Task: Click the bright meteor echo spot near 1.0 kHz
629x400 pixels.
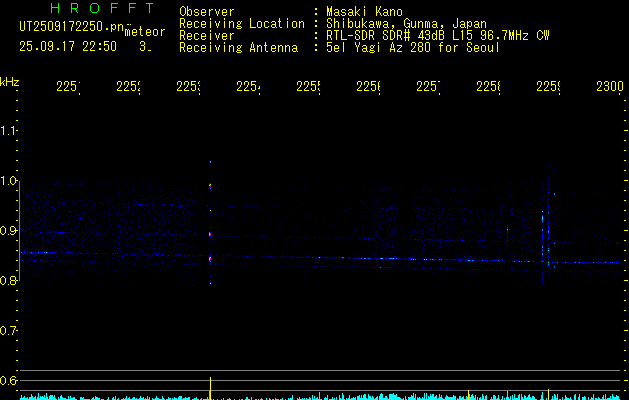Action: [210, 186]
